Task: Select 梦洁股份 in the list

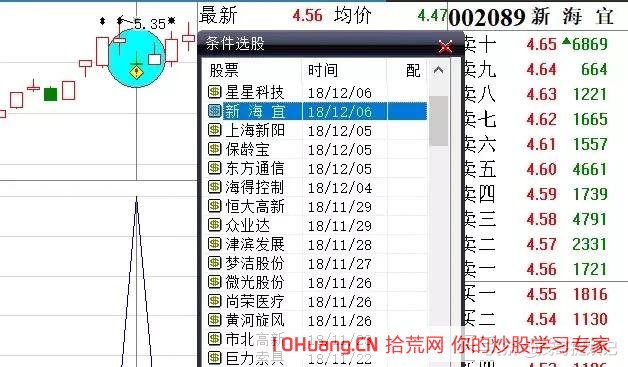Action: 255,263
